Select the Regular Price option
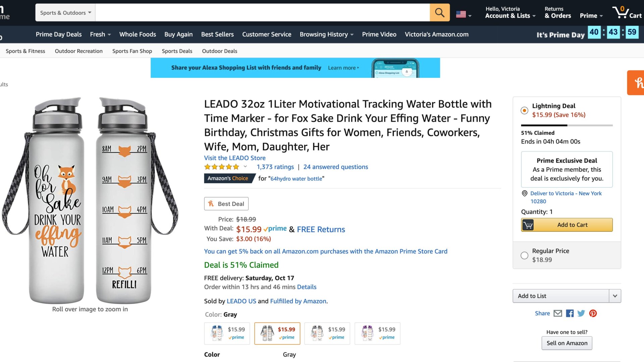644x362 pixels. [x=524, y=255]
